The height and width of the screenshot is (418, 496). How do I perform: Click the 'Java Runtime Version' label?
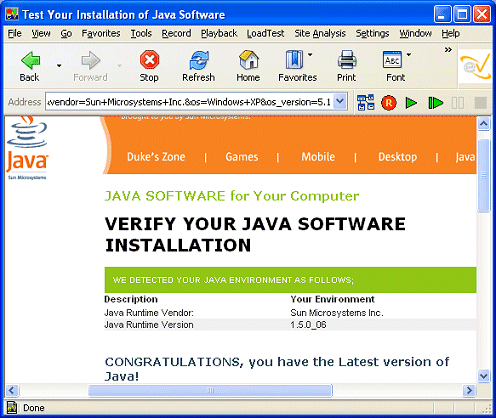[x=149, y=325]
